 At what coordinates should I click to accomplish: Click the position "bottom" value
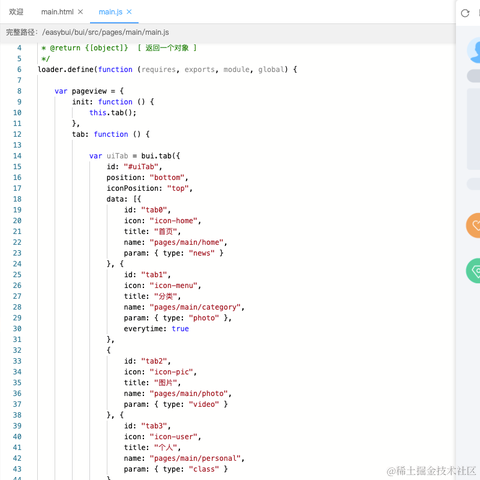(167, 177)
